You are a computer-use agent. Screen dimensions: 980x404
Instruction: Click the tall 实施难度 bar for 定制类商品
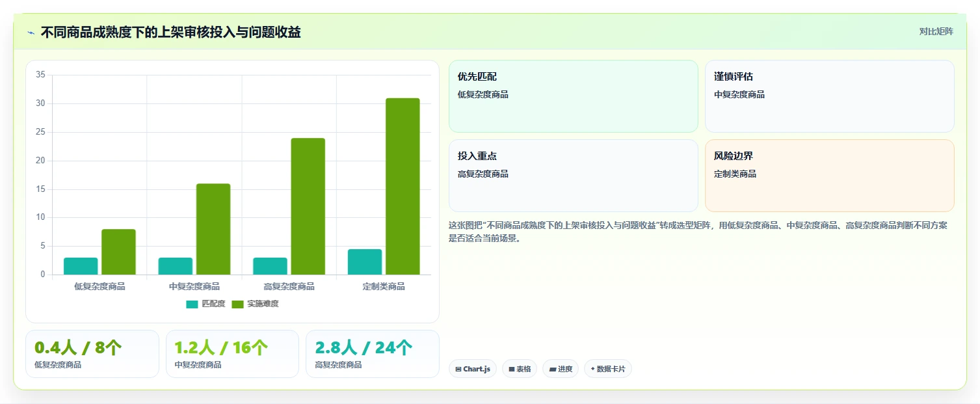[x=403, y=186]
